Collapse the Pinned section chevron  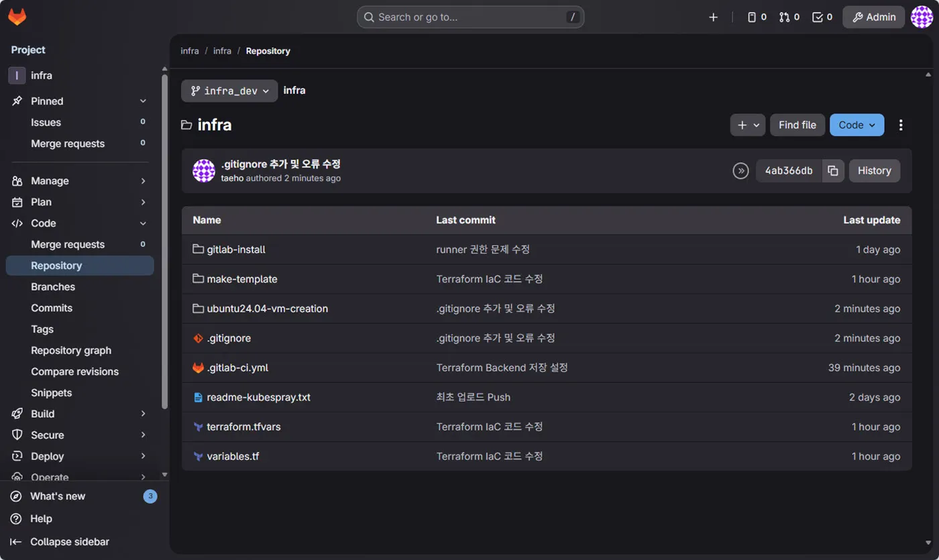[x=143, y=101]
